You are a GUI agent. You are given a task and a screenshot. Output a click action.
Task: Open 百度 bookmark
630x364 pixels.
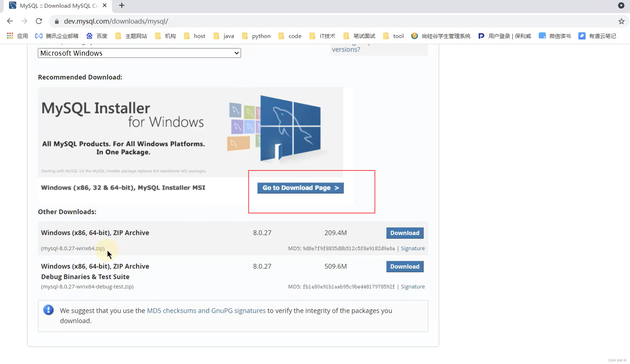click(97, 36)
